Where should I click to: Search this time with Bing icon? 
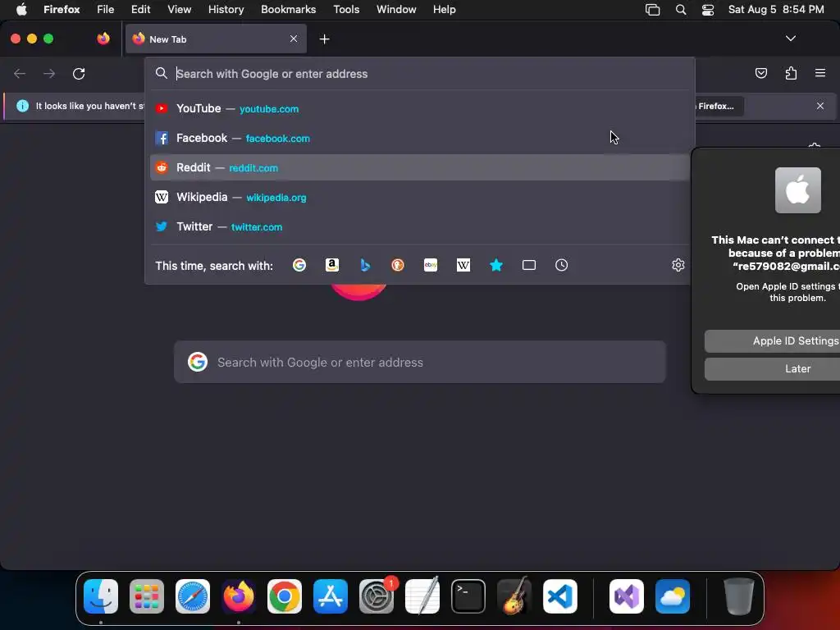(x=365, y=265)
